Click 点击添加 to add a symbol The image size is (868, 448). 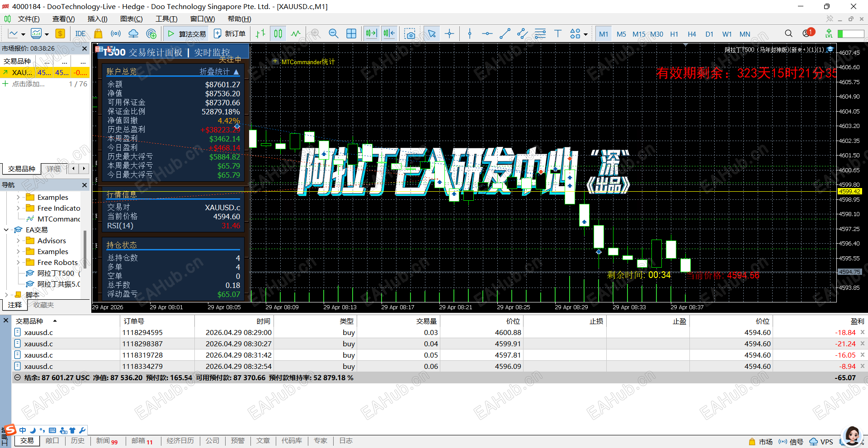pos(28,84)
